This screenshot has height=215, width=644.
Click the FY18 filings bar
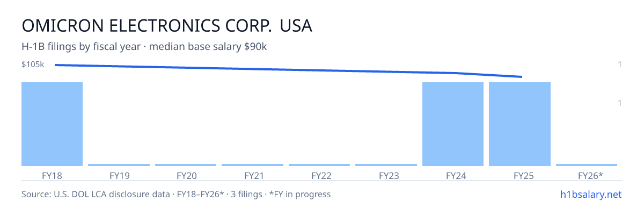point(52,124)
